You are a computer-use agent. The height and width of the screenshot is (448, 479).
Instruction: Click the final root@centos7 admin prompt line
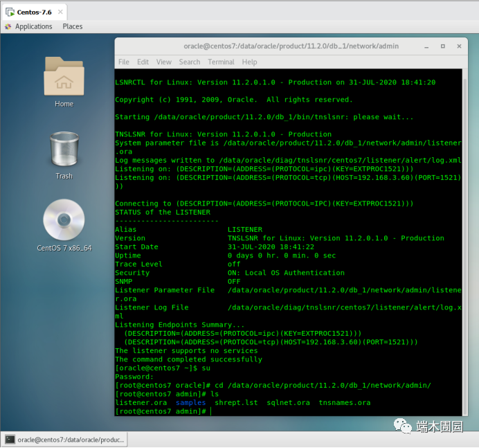pos(161,411)
